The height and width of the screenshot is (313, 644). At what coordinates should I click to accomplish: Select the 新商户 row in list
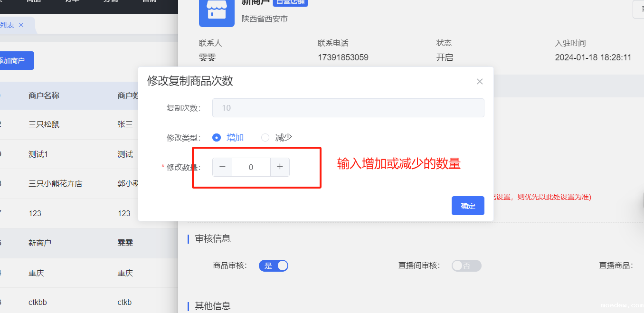(40, 243)
